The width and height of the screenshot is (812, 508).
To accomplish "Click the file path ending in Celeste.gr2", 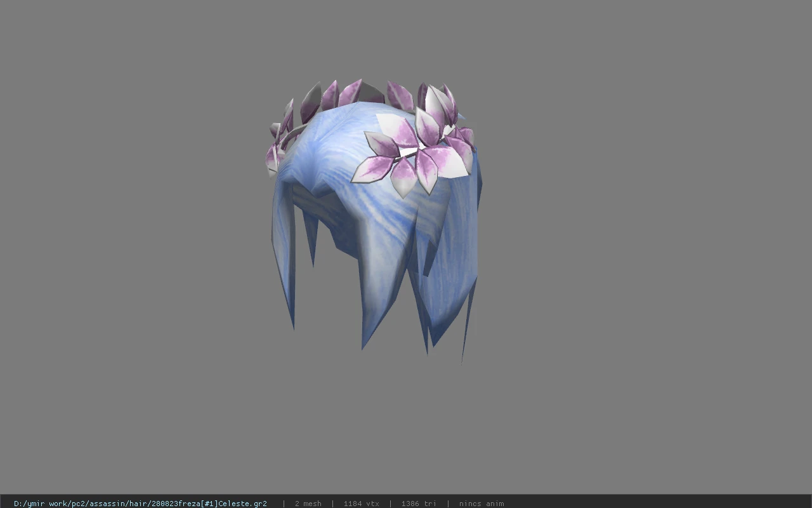I will tap(140, 504).
